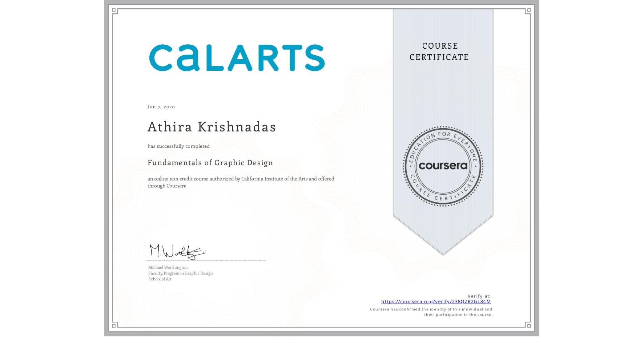The height and width of the screenshot is (337, 644).
Task: Select the name 'Athira Krishnadas'
Action: coord(212,127)
